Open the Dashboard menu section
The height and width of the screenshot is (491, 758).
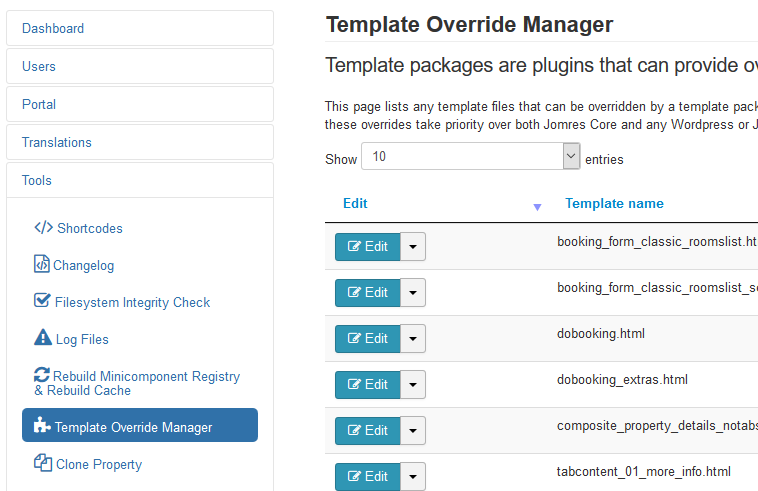pyautogui.click(x=140, y=29)
